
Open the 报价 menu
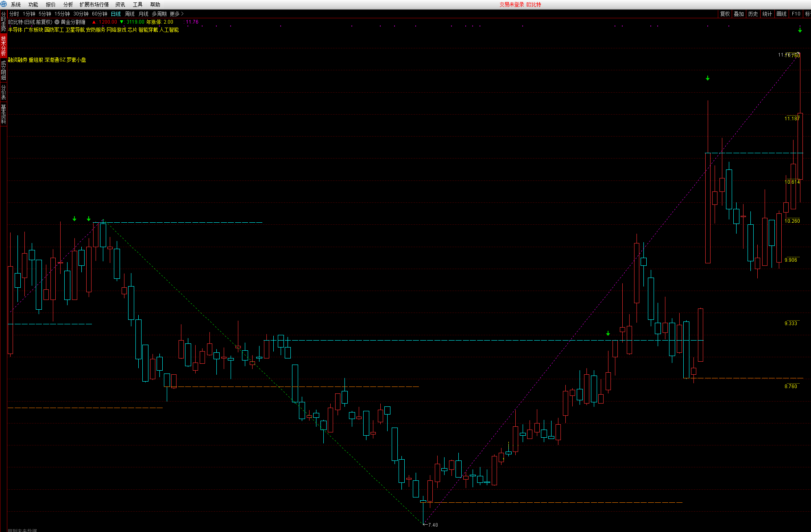click(51, 4)
